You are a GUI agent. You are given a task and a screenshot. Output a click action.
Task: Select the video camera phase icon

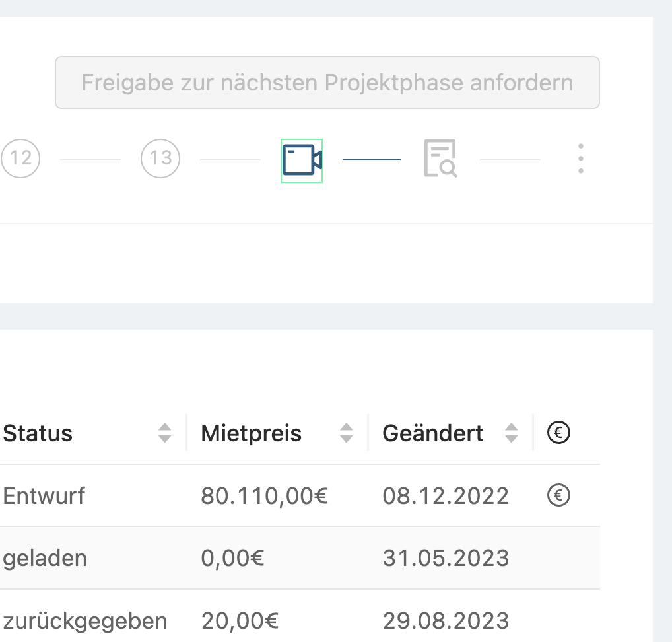click(x=302, y=160)
